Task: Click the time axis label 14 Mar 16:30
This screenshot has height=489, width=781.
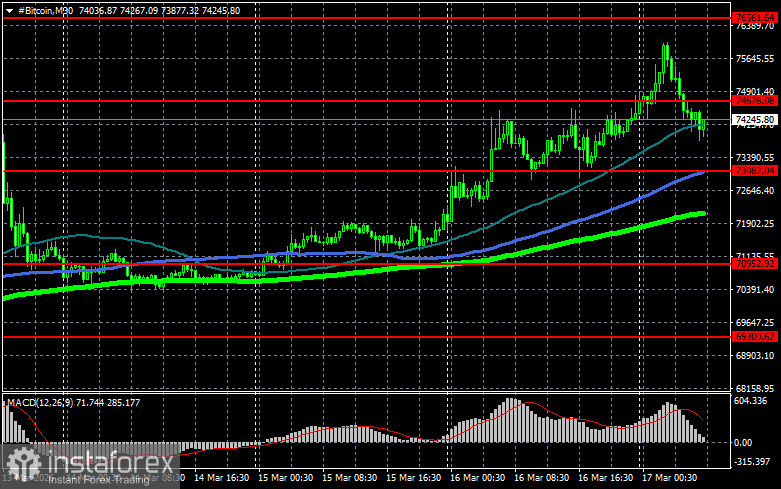Action: coord(222,478)
